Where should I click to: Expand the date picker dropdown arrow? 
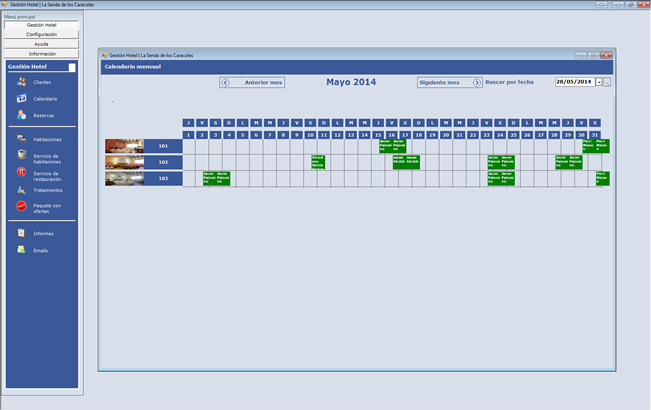pos(598,82)
